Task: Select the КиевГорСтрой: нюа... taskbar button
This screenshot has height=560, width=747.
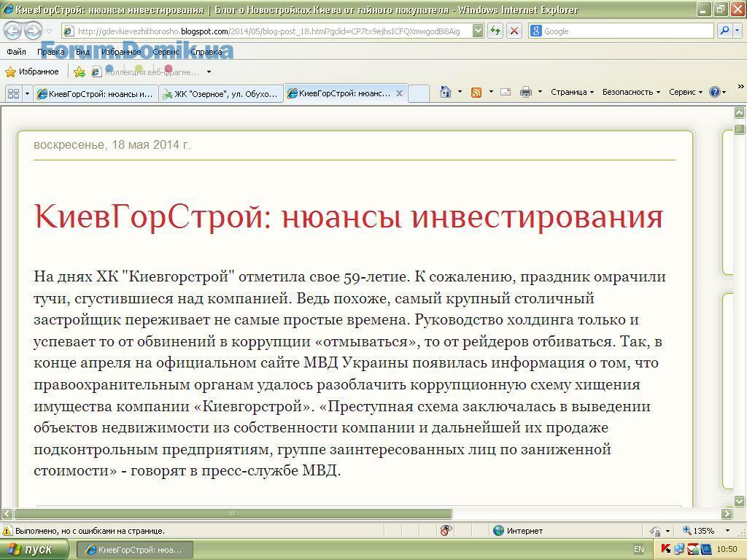Action: click(135, 550)
